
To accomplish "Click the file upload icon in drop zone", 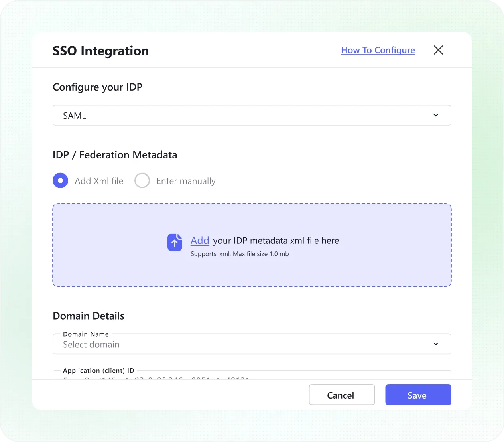I will coord(175,242).
